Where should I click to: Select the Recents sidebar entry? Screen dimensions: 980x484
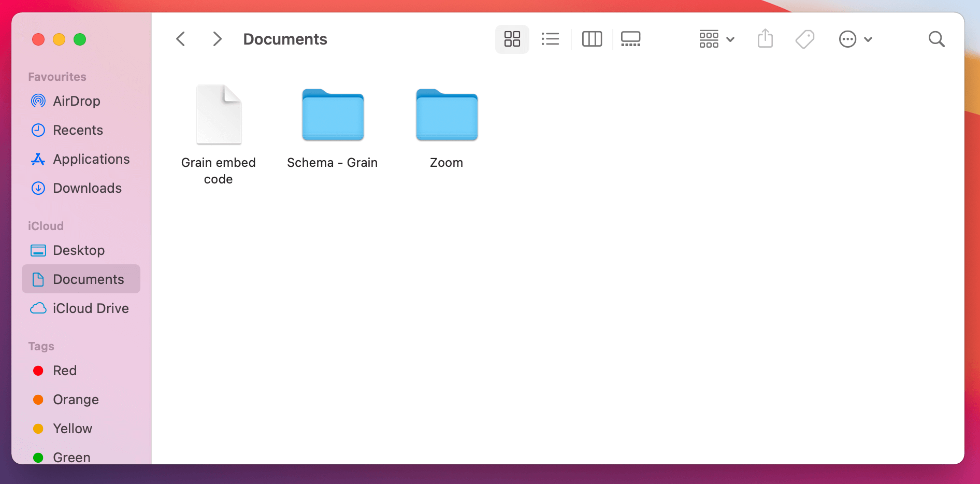pyautogui.click(x=78, y=130)
